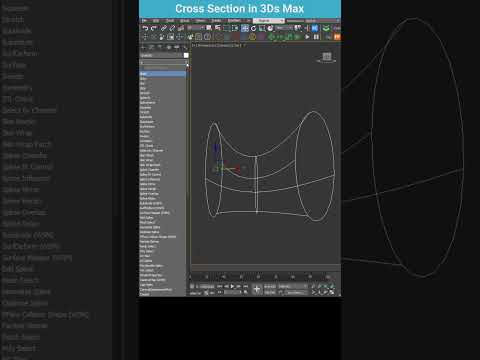Select the Select and Link tool
The image size is (480, 360).
164,28
